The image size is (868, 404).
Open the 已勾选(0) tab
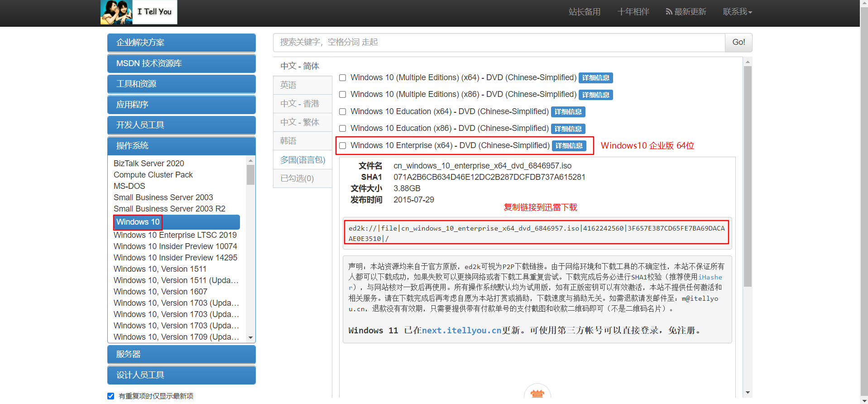pyautogui.click(x=302, y=178)
